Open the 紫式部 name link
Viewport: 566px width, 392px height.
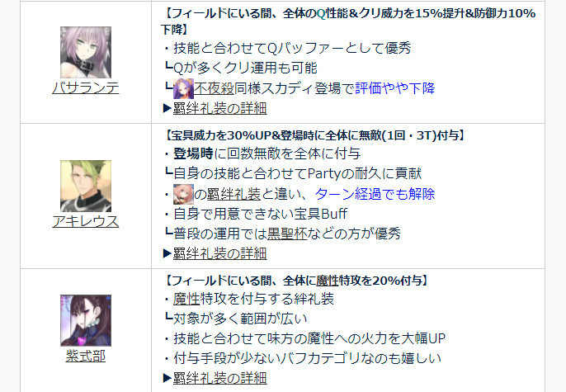(86, 356)
